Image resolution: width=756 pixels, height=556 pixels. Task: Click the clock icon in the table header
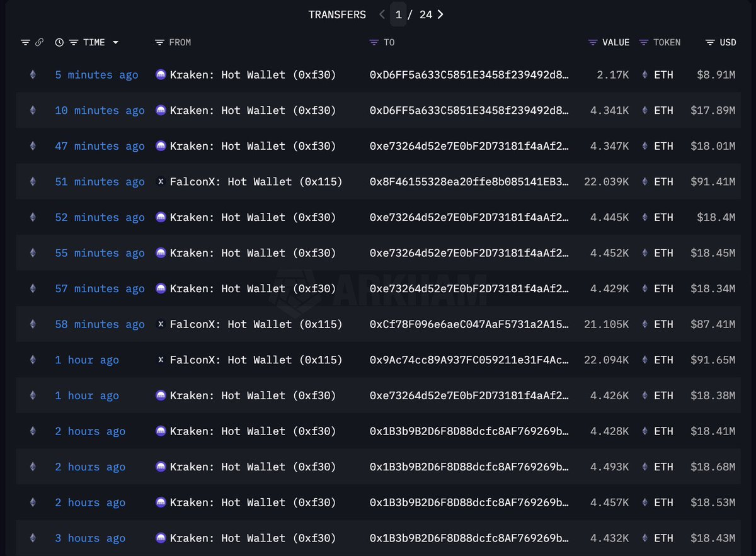(x=58, y=42)
